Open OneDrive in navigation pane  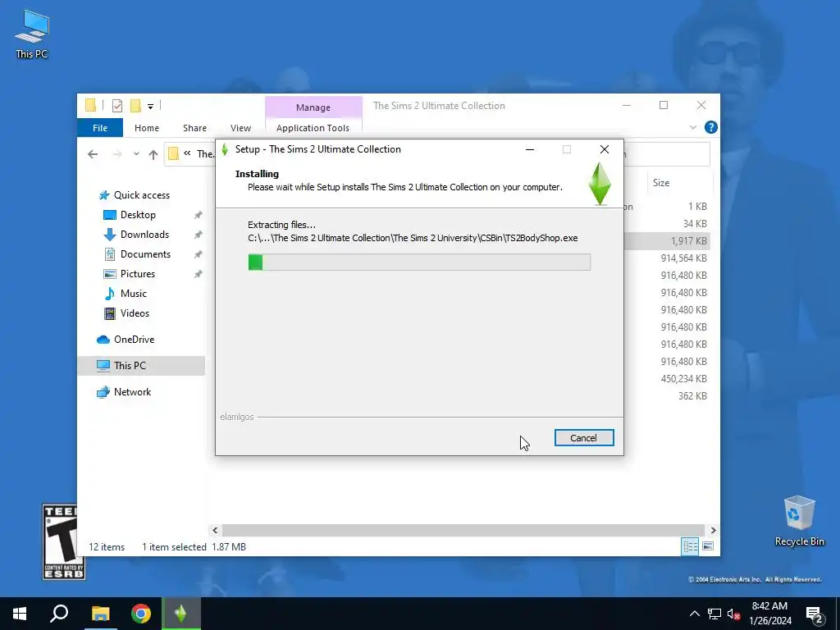point(134,340)
